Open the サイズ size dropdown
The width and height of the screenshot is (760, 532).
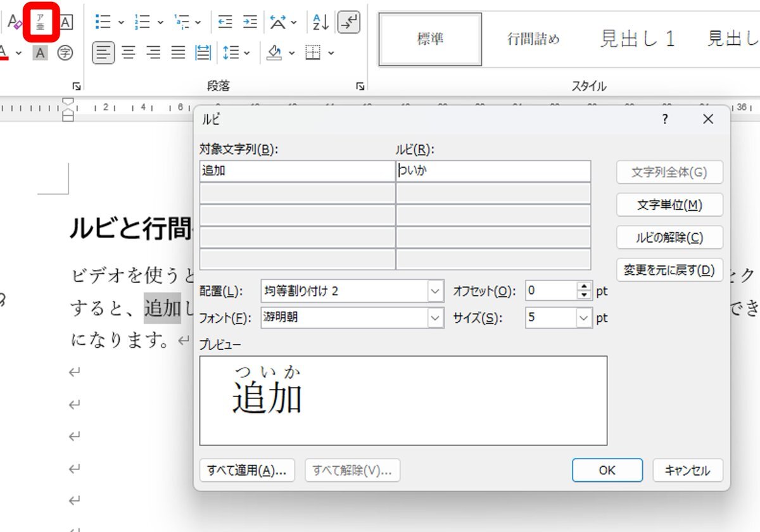tap(583, 318)
